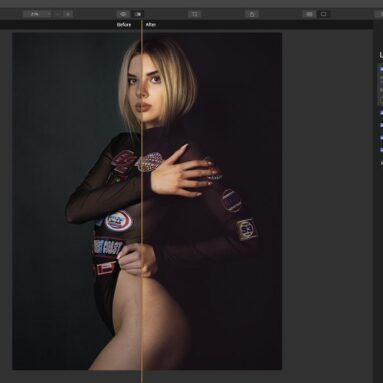Click the Before label above the photo
Viewport: 383px width, 383px height.
tap(124, 25)
